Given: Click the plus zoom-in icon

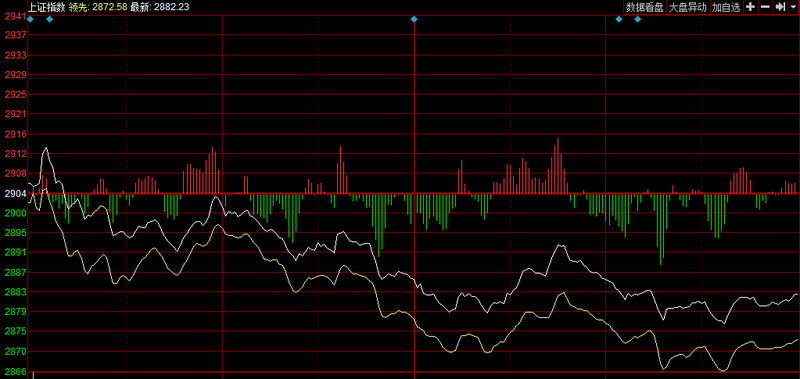Looking at the screenshot, I should pos(750,7).
